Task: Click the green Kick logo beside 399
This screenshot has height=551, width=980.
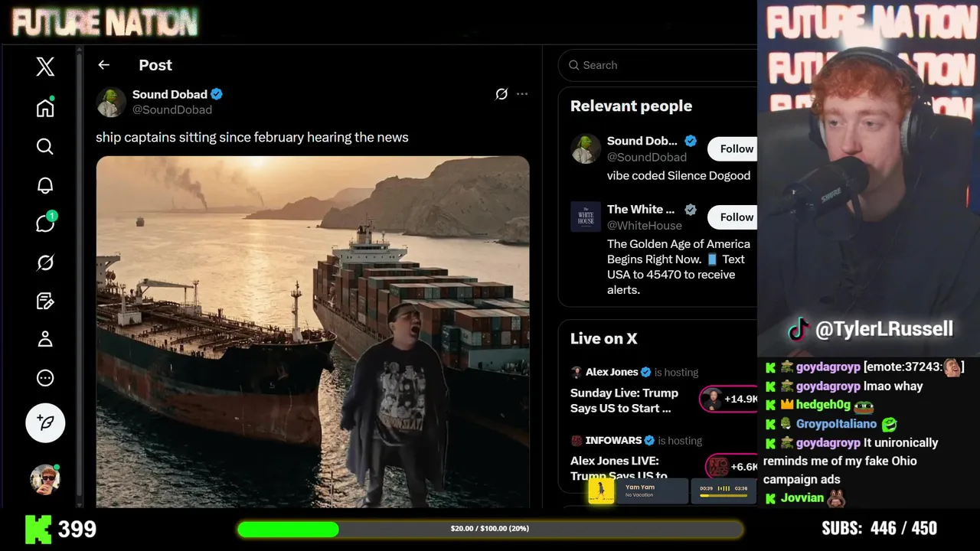Action: [38, 529]
